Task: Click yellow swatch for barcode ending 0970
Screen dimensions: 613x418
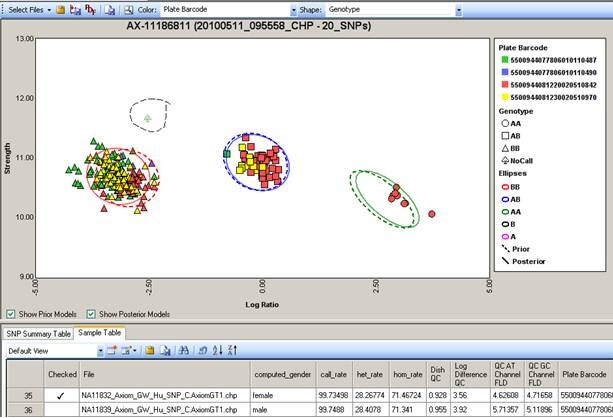Action: pos(505,97)
